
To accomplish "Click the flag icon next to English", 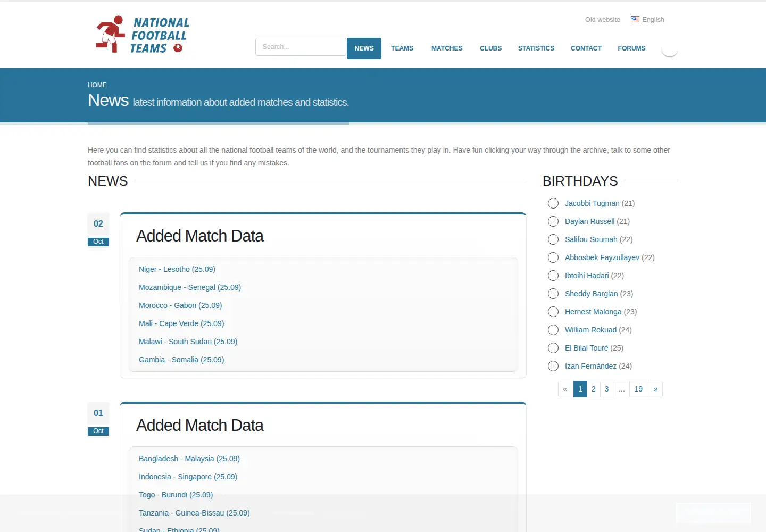I will (635, 20).
